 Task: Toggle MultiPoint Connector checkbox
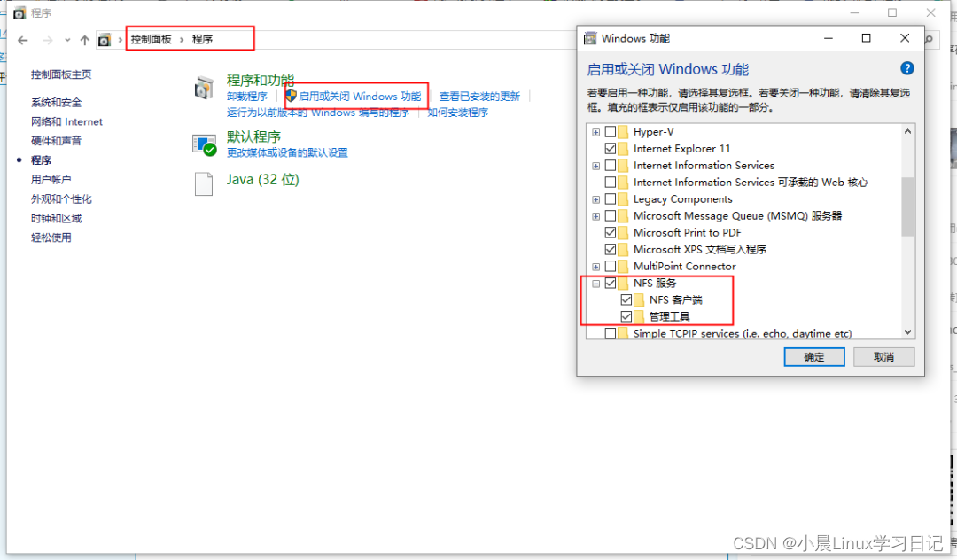tap(611, 267)
